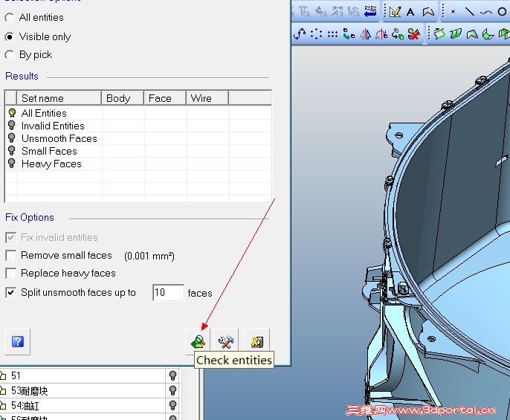
Task: Click the Body column header
Action: [123, 98]
